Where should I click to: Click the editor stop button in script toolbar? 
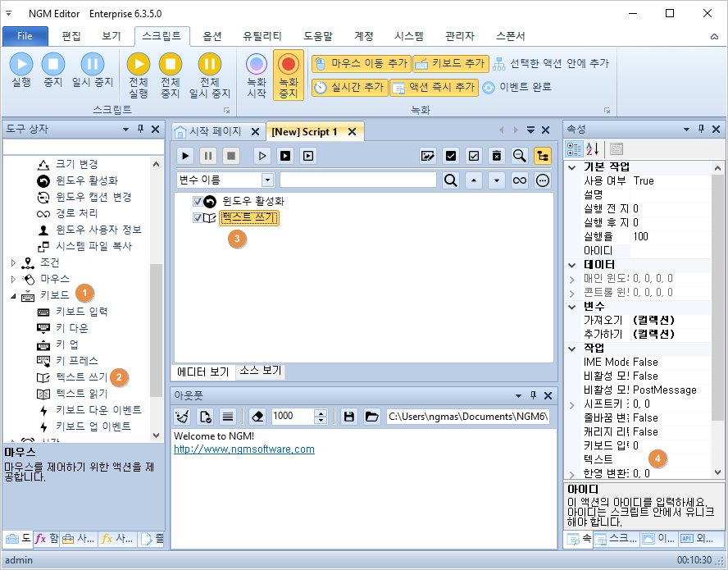[x=230, y=156]
